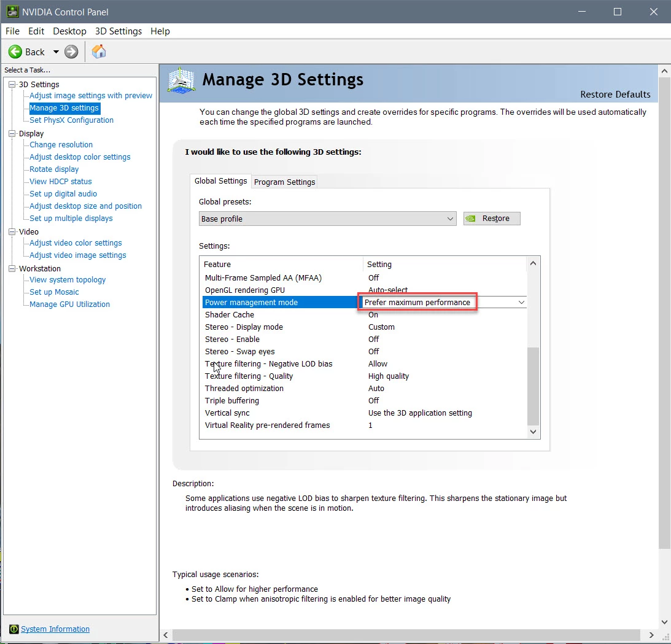Select the Threaded optimization row
The width and height of the screenshot is (671, 644).
(x=364, y=388)
